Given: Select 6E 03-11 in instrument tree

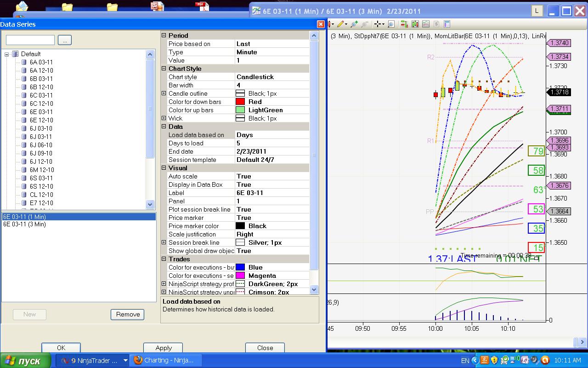Looking at the screenshot, I should [x=41, y=112].
